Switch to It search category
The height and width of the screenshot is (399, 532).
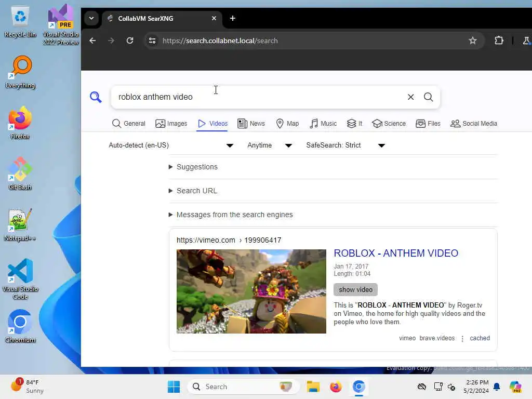(x=354, y=124)
